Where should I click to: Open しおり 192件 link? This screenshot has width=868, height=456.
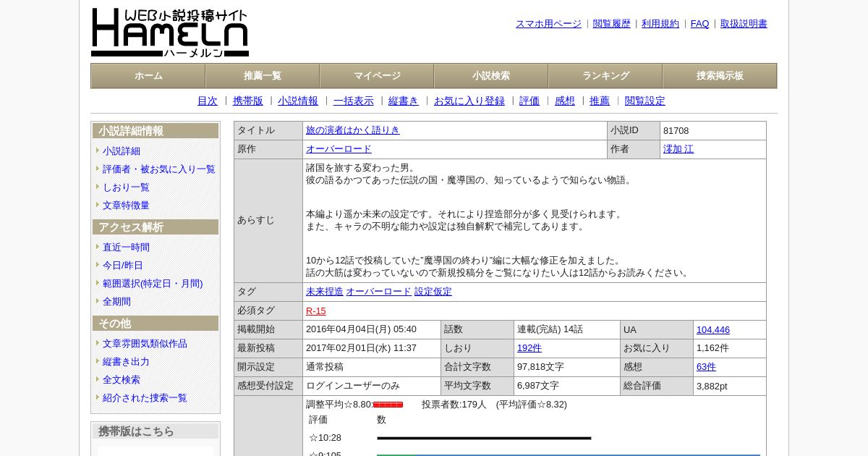point(529,348)
